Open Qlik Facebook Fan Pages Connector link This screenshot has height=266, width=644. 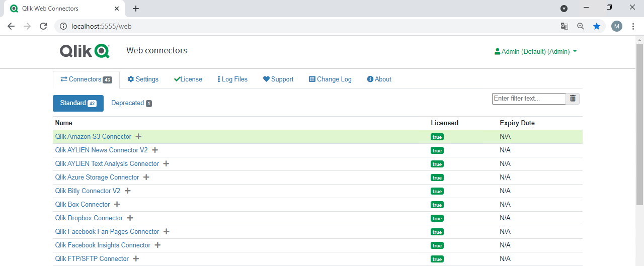pos(107,232)
